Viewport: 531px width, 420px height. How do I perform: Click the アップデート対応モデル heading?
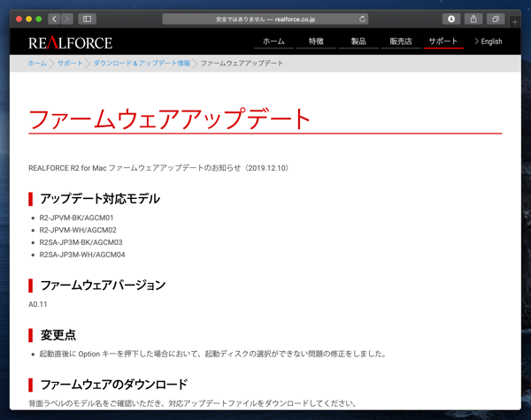coord(100,199)
